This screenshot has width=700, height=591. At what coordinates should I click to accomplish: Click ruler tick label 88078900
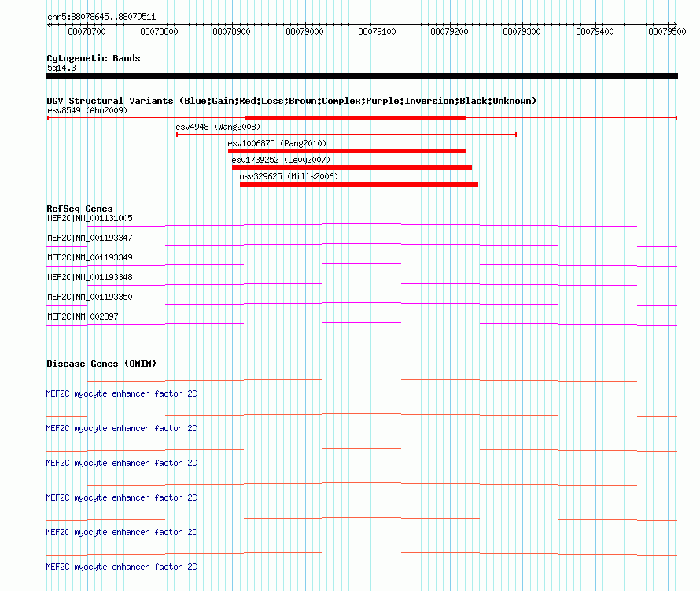[231, 31]
